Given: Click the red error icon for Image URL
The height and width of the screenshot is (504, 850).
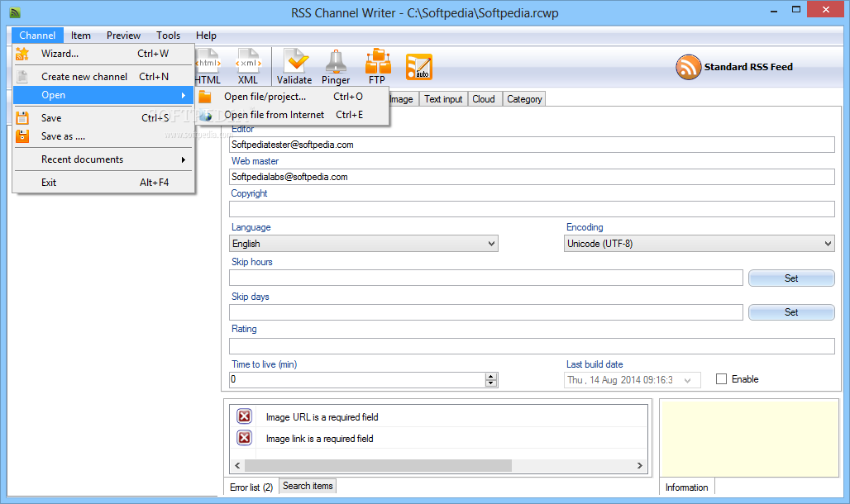Looking at the screenshot, I should click(x=245, y=416).
